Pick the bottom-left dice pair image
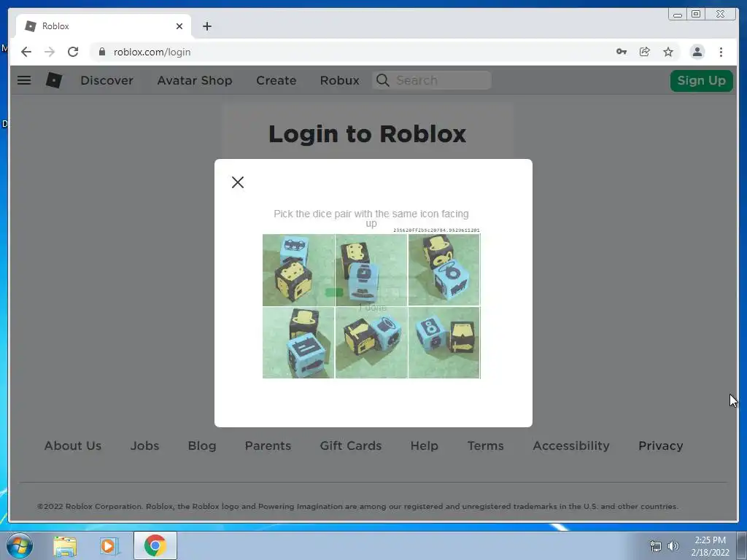Image resolution: width=747 pixels, height=560 pixels. pyautogui.click(x=298, y=343)
